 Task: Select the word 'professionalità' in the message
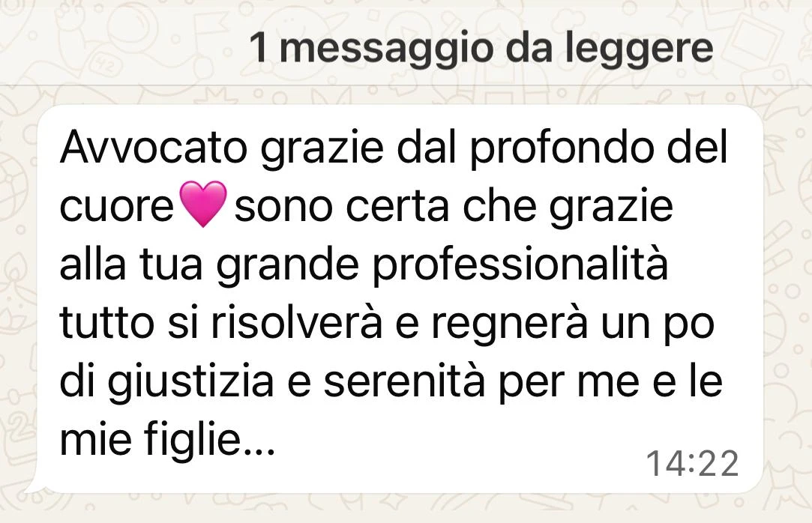pos(520,266)
